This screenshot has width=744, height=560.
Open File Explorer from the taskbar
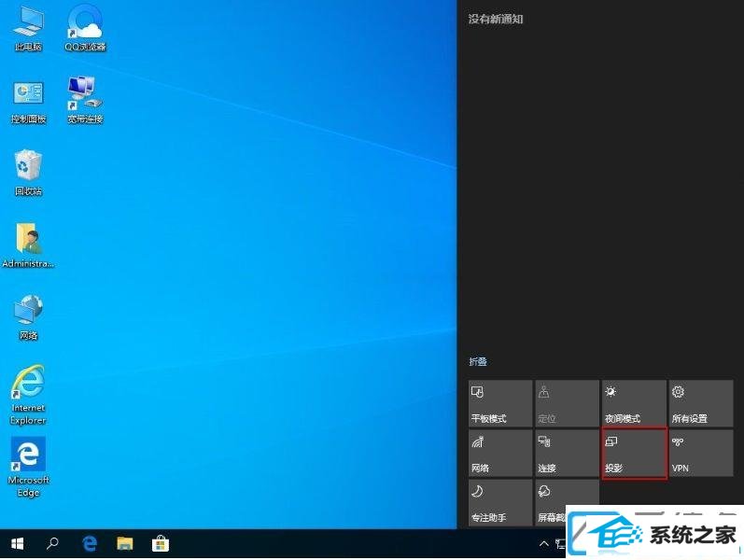coord(125,544)
